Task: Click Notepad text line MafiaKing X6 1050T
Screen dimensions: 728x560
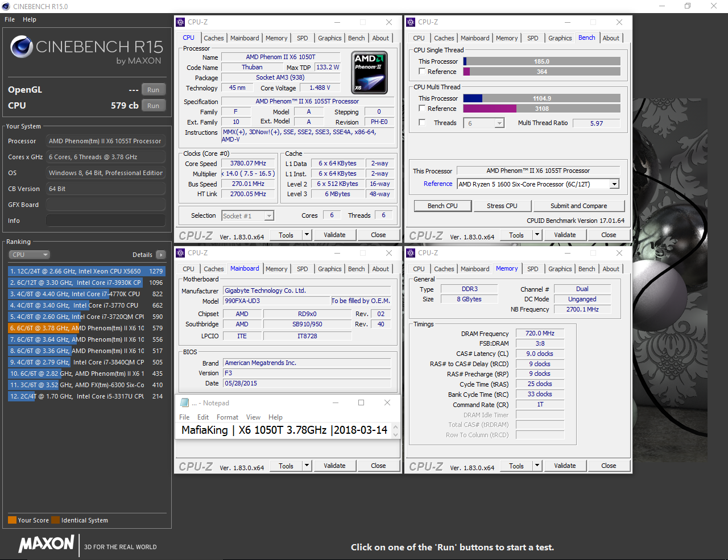Action: point(284,430)
